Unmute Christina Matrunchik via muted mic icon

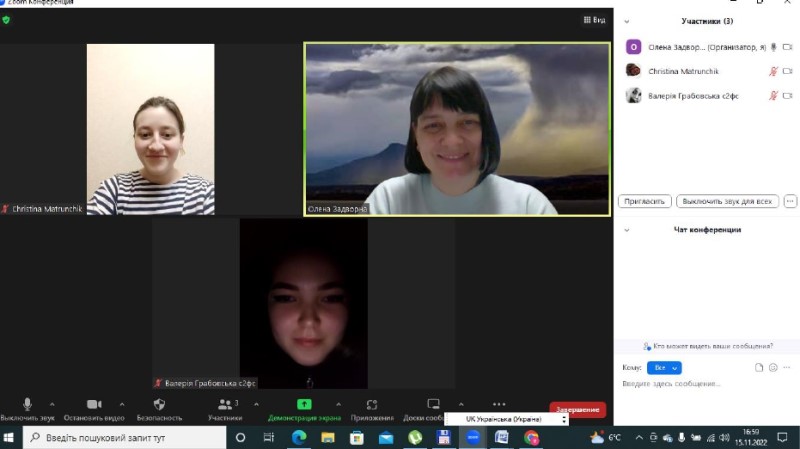773,71
